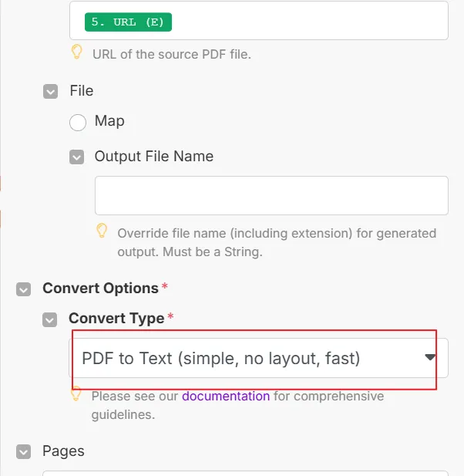Click the dropdown arrow in Convert Type
Image resolution: width=464 pixels, height=476 pixels.
(x=430, y=357)
